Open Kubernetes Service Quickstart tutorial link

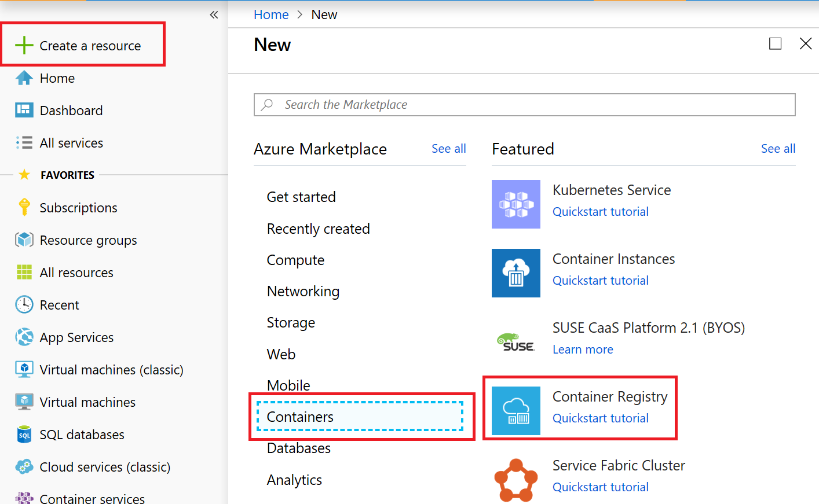(x=601, y=212)
